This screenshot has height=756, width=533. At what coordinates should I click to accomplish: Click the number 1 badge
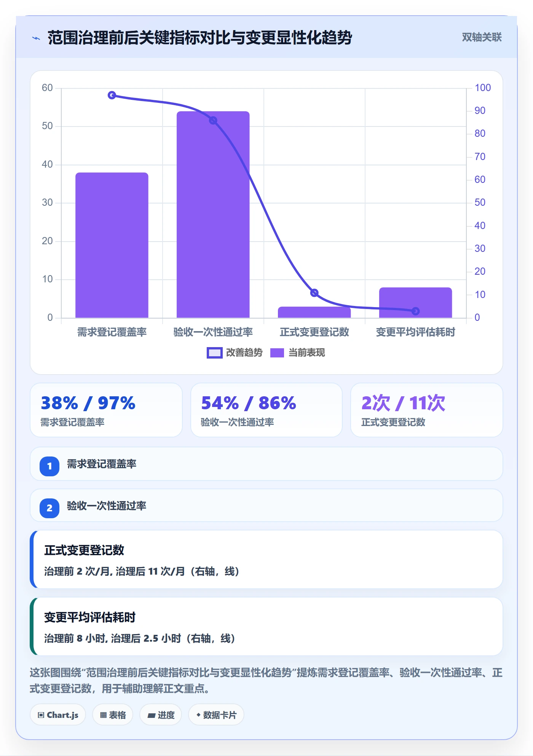tap(49, 466)
